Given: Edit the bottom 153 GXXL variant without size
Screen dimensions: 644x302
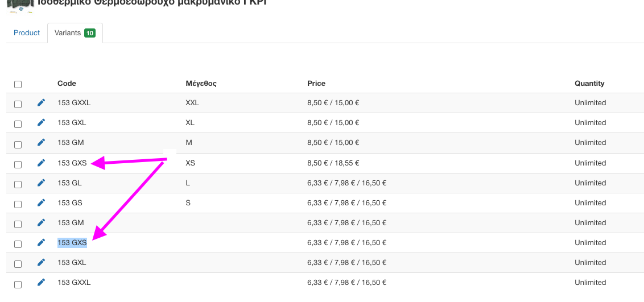Looking at the screenshot, I should (x=41, y=283).
